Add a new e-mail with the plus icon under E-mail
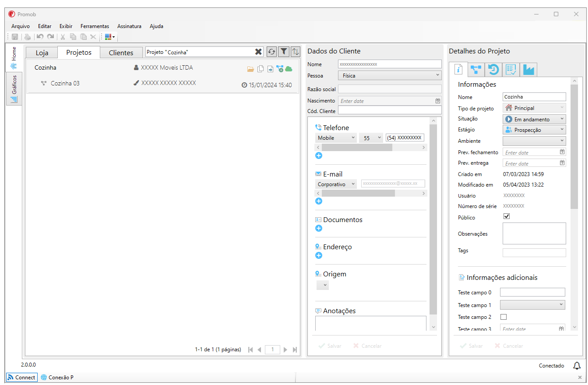588x385 pixels. (319, 201)
